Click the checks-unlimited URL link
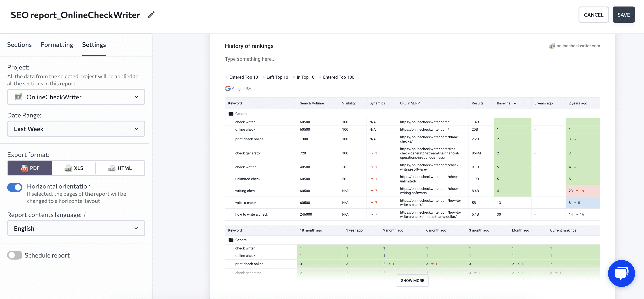Screen dimensions: 644x299 (x=431, y=179)
